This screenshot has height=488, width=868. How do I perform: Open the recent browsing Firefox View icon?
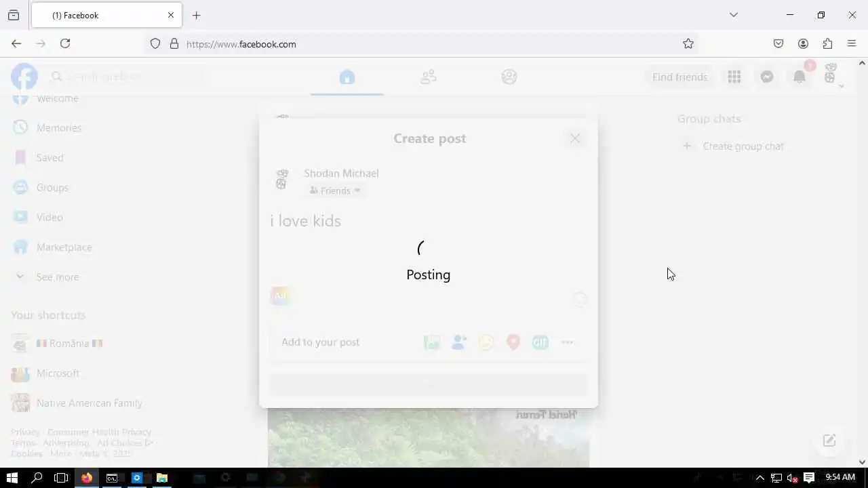(14, 15)
